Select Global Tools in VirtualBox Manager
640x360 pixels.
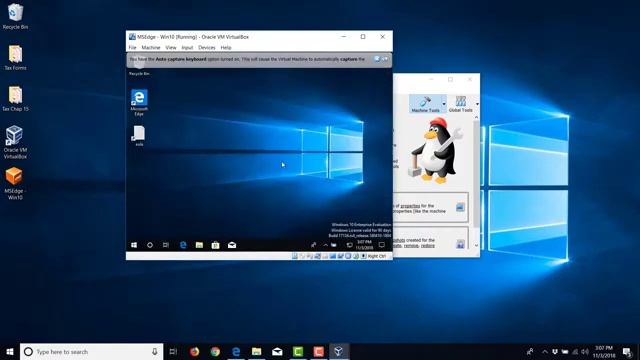pos(460,104)
